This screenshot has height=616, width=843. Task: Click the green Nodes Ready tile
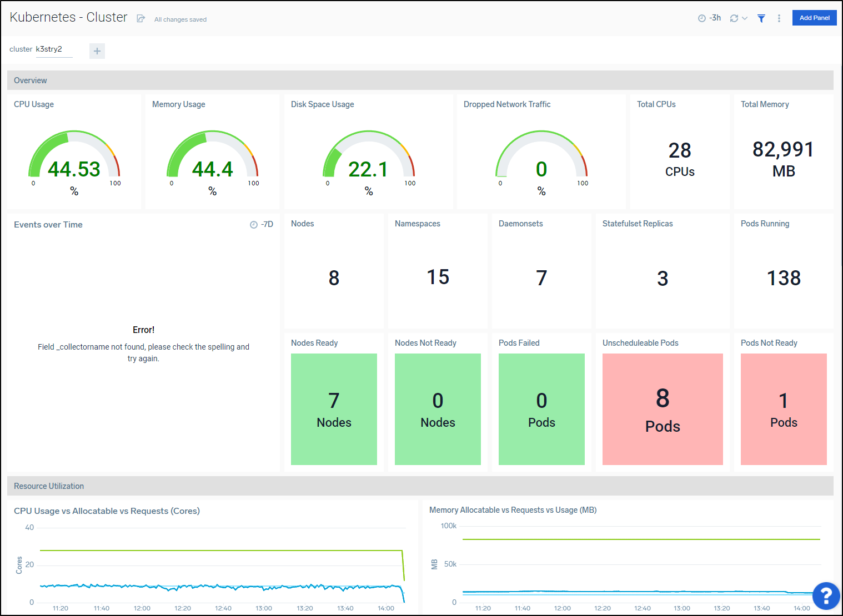pos(334,409)
